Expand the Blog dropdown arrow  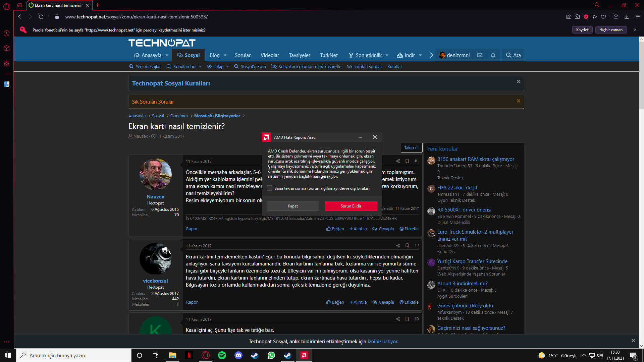point(225,55)
